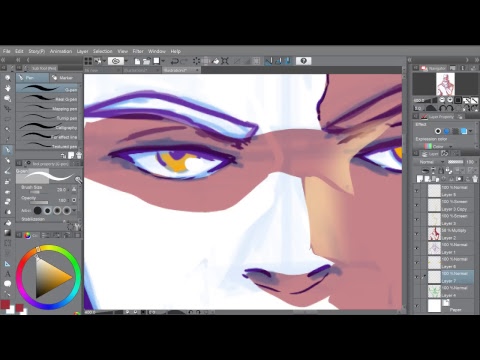Image resolution: width=480 pixels, height=360 pixels.
Task: Hide the Paper layer with its eye
Action: tap(417, 306)
